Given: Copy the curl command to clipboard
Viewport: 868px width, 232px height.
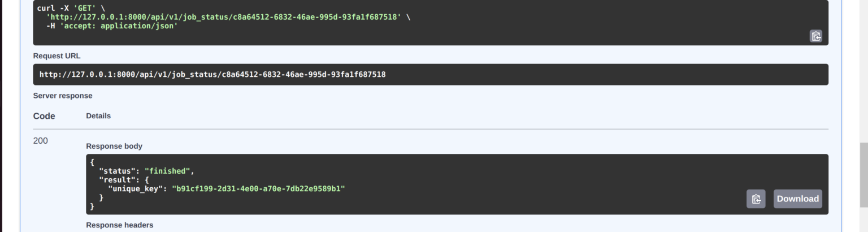Looking at the screenshot, I should click(815, 36).
